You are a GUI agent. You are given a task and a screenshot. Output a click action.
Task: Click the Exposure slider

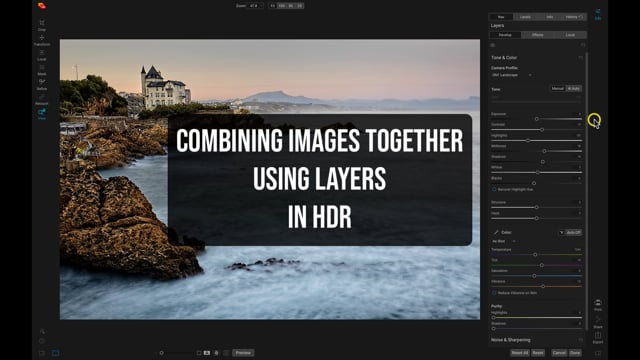[x=537, y=119]
